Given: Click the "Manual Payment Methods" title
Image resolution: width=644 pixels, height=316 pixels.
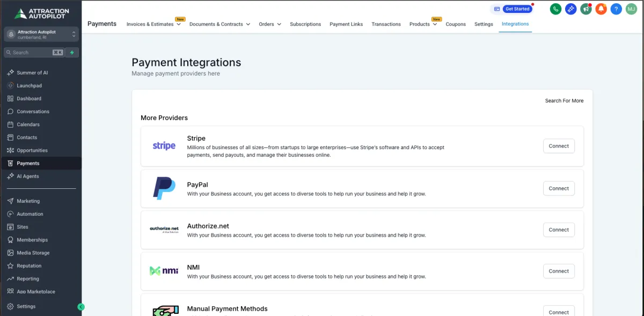Looking at the screenshot, I should pyautogui.click(x=227, y=308).
